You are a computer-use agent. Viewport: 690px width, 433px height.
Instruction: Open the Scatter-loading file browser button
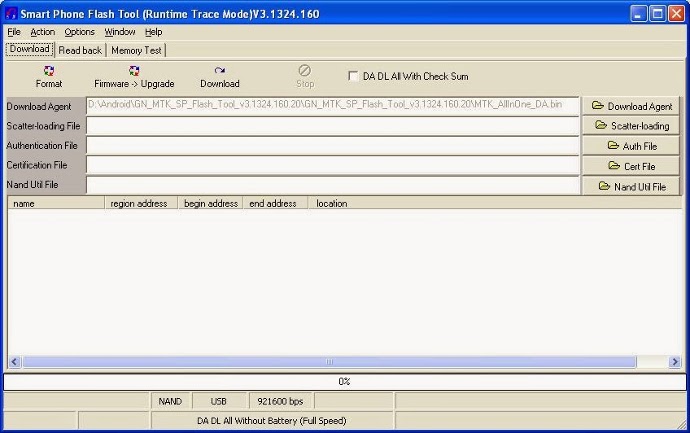(631, 126)
